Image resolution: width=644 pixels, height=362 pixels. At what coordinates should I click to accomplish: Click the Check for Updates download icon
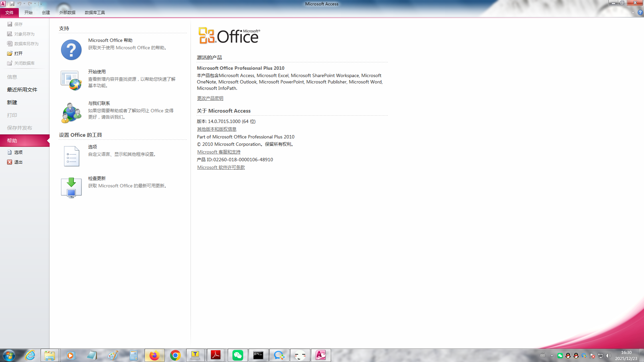[71, 188]
